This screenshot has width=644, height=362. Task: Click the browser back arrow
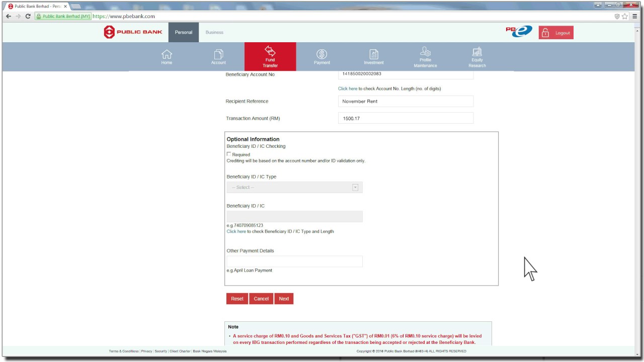tap(8, 16)
